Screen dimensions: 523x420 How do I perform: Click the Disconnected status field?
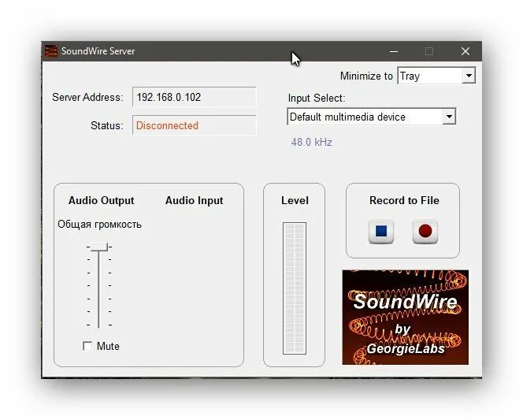click(x=194, y=125)
